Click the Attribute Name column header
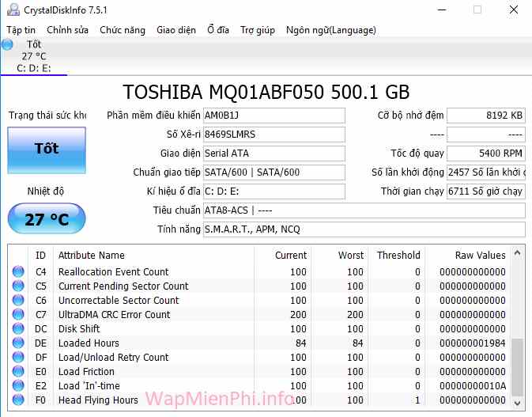The image size is (532, 417). coord(154,256)
